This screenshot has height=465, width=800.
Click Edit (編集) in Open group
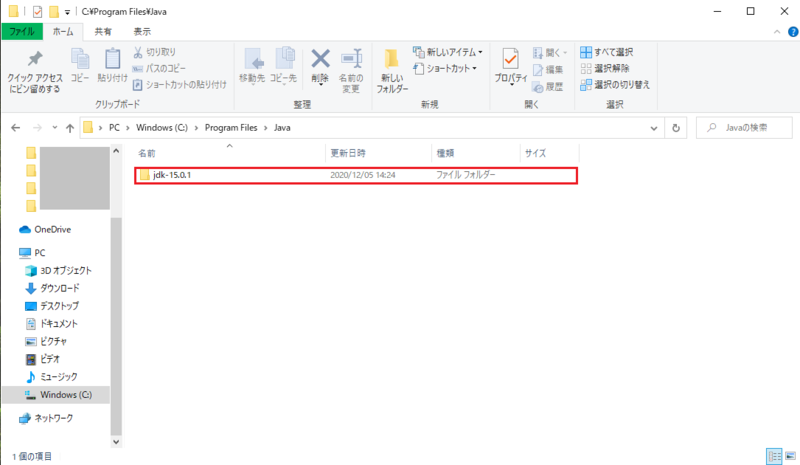point(548,69)
